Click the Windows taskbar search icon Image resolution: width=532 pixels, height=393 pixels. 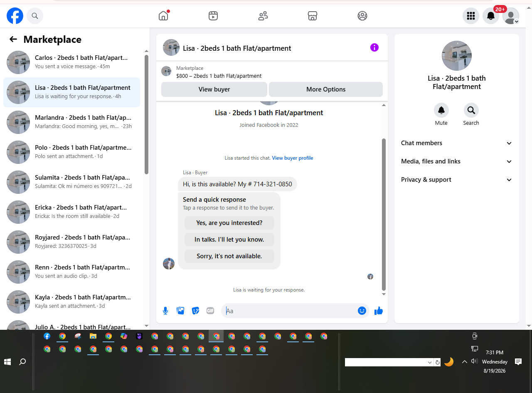[x=23, y=362]
